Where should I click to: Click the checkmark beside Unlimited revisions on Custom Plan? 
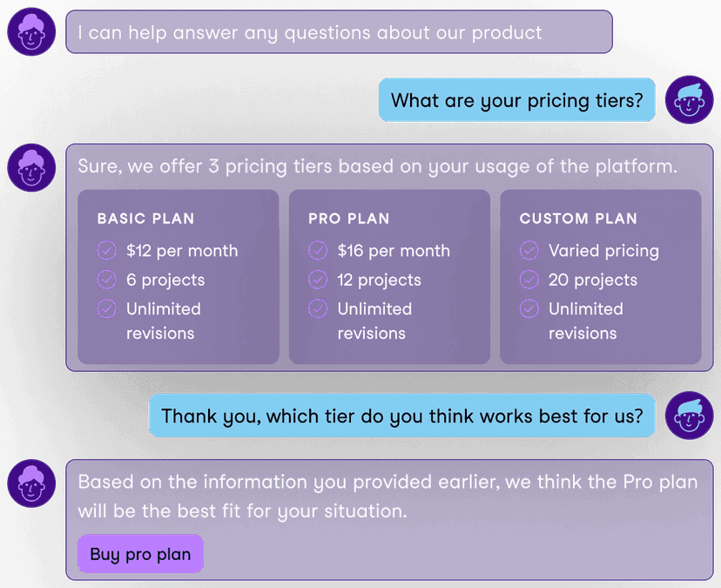coord(529,308)
